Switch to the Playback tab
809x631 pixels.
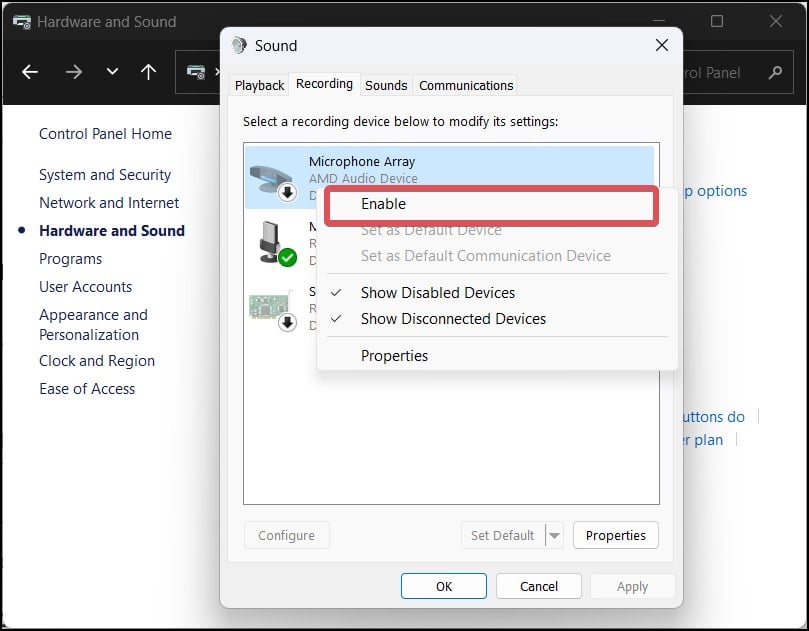259,85
